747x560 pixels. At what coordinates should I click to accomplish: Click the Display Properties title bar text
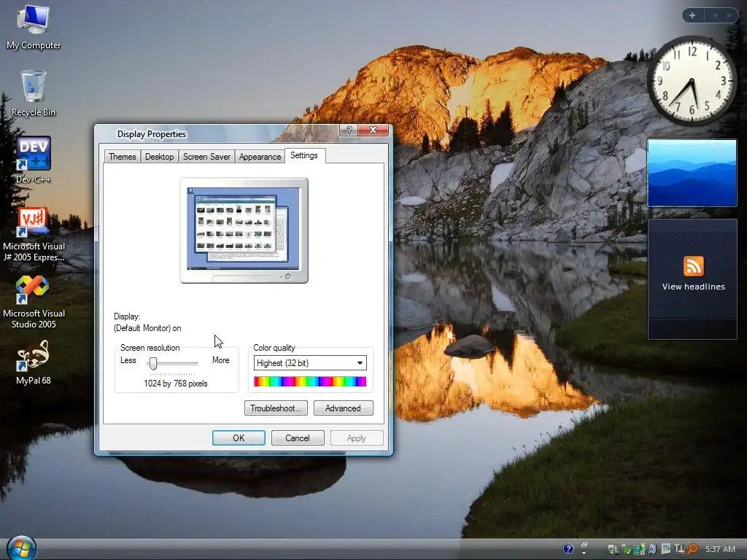tap(152, 134)
